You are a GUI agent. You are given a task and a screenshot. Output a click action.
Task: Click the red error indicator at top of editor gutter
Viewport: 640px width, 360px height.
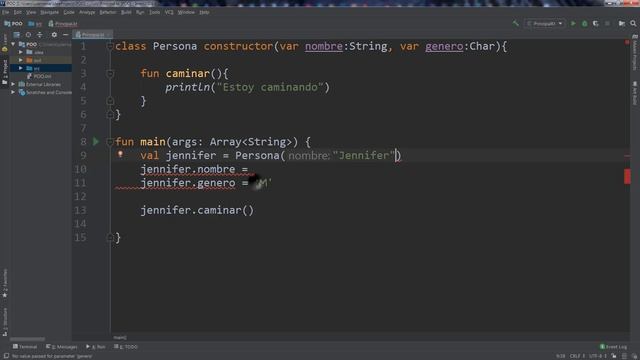click(x=627, y=42)
